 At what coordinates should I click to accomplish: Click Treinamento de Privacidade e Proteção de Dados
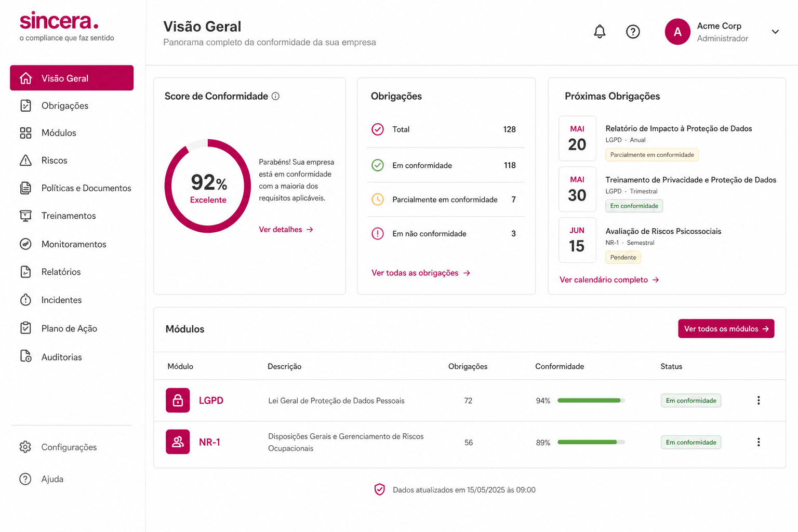[x=691, y=180]
